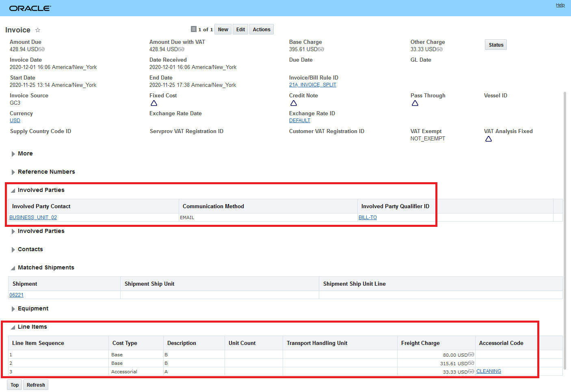Click the Invoice page title
The height and width of the screenshot is (392, 571).
(x=18, y=30)
